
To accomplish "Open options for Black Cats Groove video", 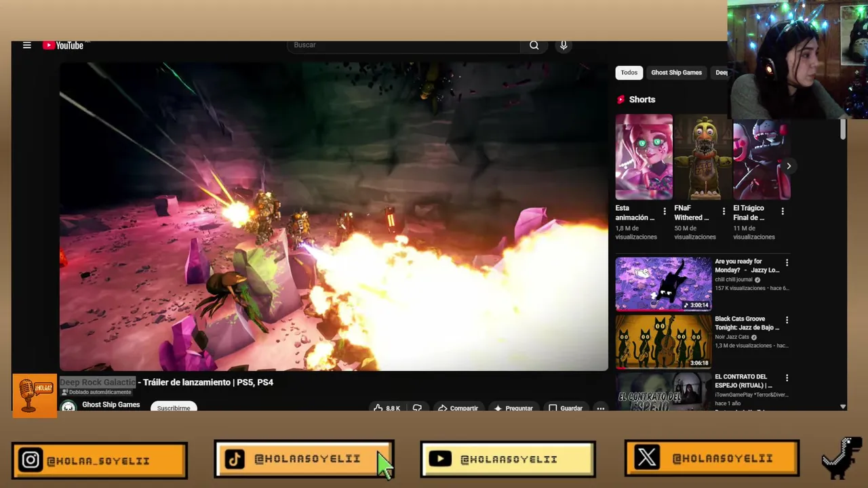I will tap(787, 320).
